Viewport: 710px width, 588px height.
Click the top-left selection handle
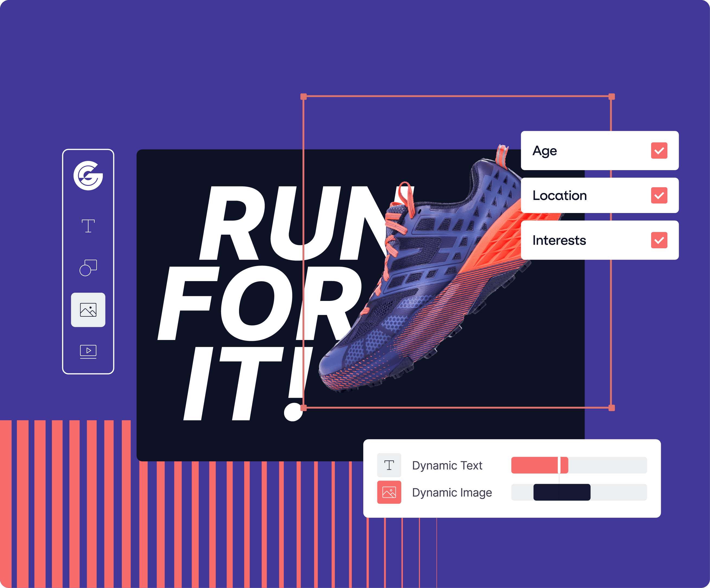pos(304,97)
